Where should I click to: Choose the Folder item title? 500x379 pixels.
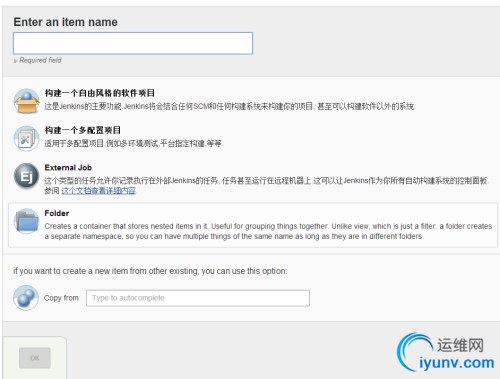tap(57, 213)
